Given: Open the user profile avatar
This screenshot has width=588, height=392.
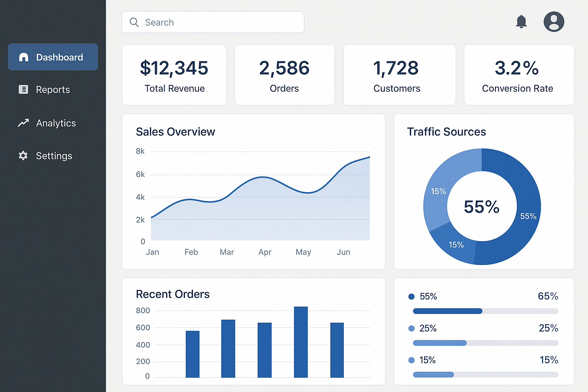Looking at the screenshot, I should tap(554, 22).
